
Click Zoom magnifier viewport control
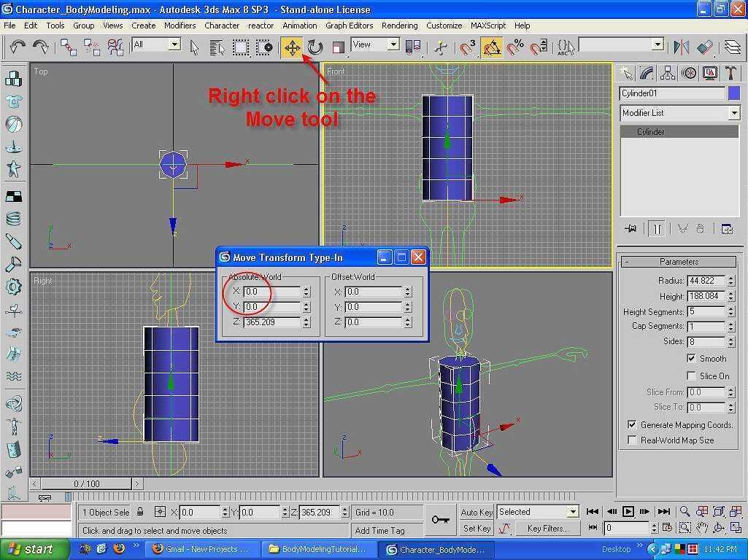685,512
